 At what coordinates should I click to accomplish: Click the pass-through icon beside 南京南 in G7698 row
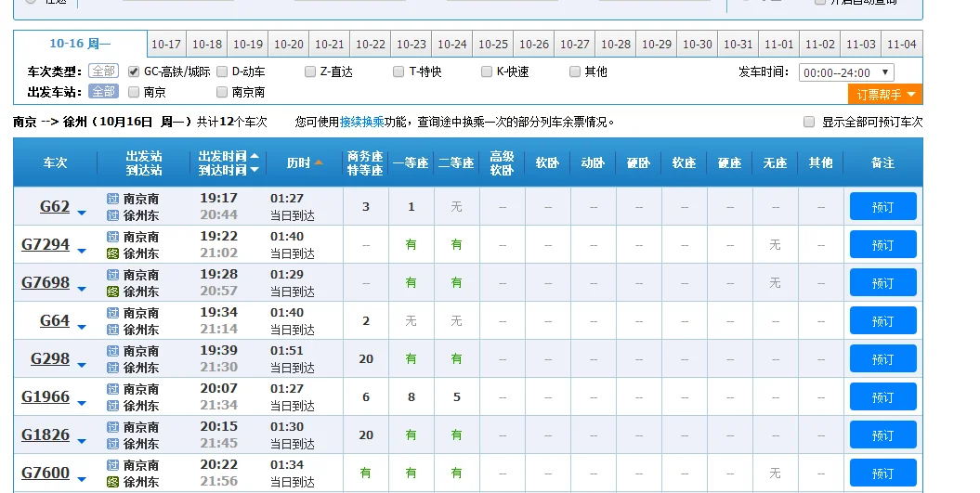click(x=112, y=275)
